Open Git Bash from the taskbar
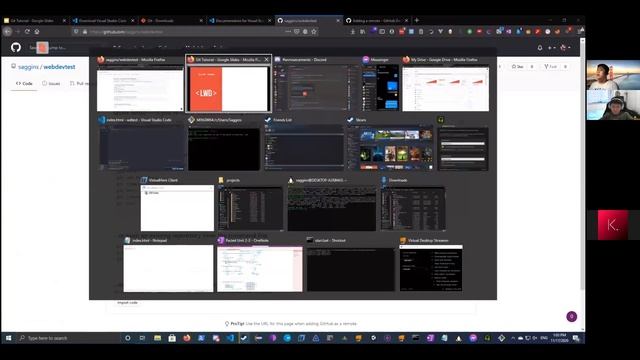The height and width of the screenshot is (360, 640). tap(501, 338)
